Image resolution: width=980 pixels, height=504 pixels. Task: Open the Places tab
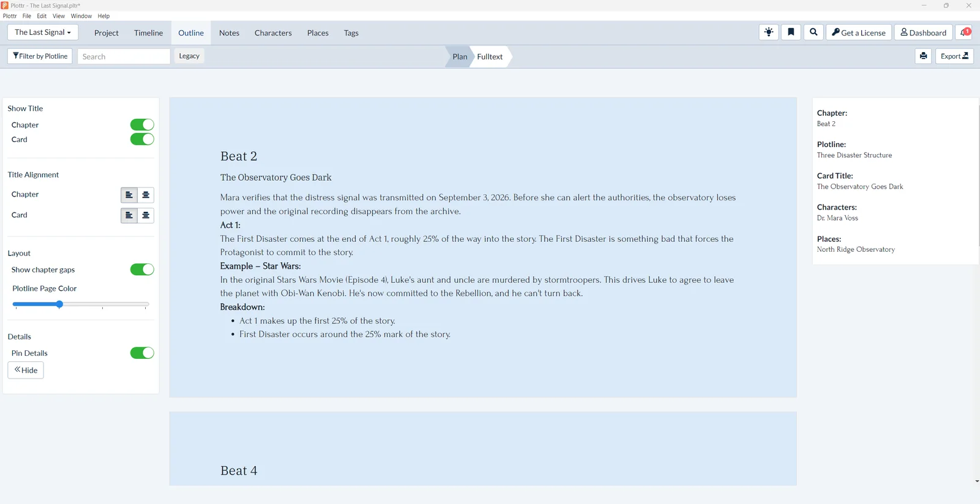coord(318,33)
